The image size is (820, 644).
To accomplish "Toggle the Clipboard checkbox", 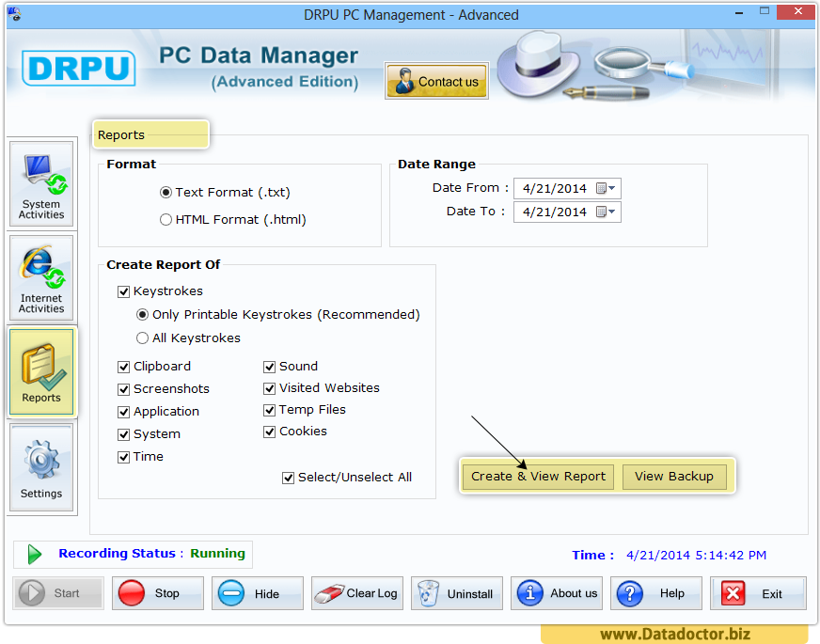I will [x=123, y=367].
